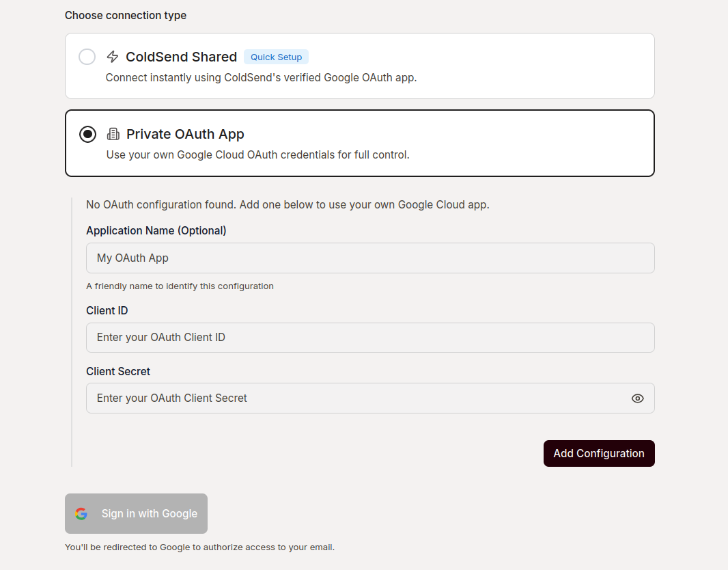Click the Google Cloud OAuth credentials description
Screen dimensions: 728x570
257,155
